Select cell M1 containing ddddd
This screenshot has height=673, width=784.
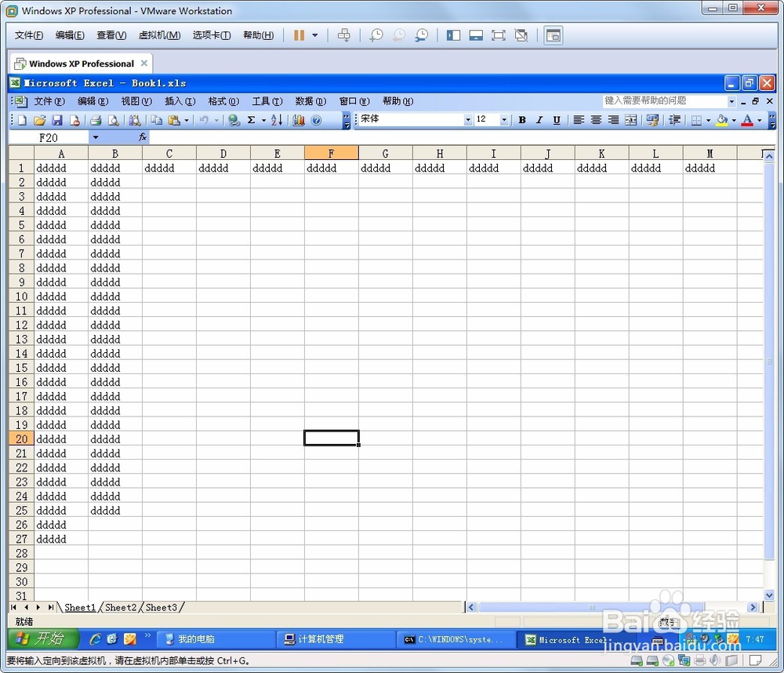[x=710, y=168]
